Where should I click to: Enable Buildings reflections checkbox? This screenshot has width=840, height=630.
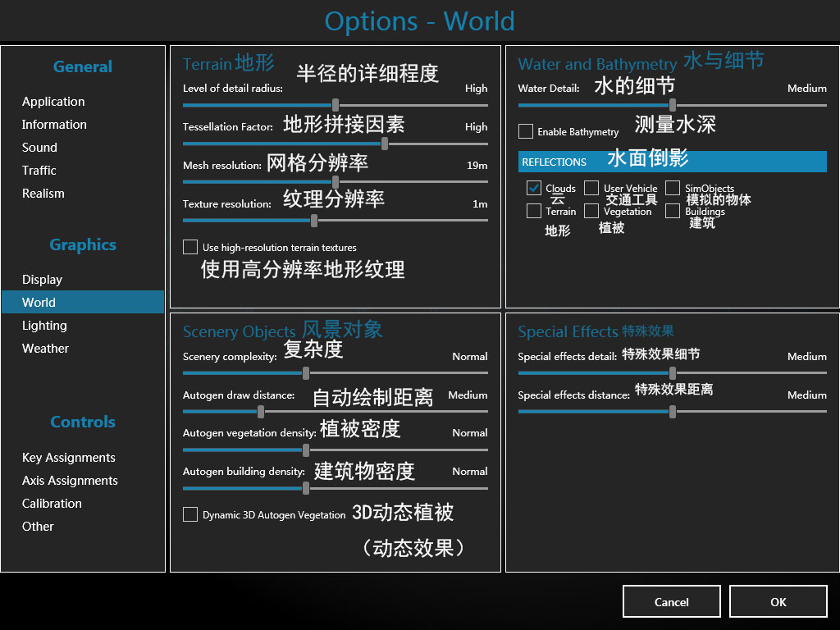[x=673, y=211]
